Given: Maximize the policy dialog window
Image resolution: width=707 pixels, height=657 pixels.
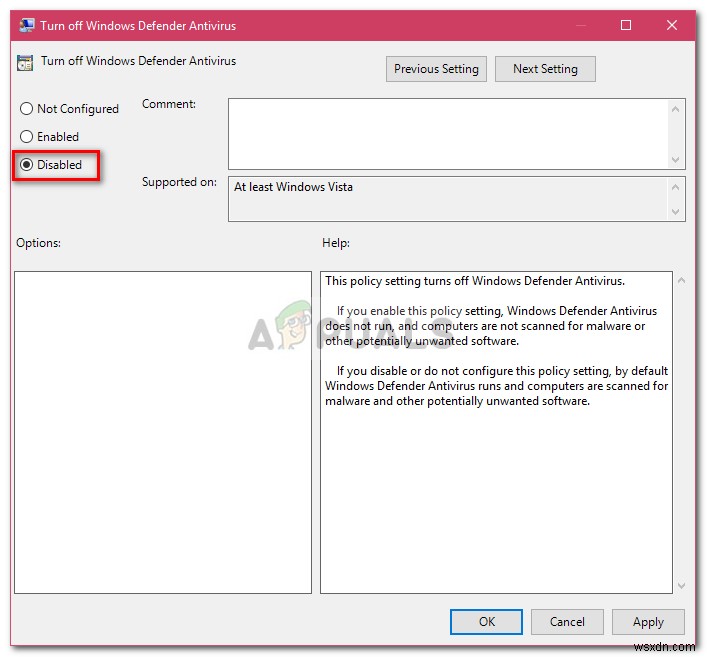Looking at the screenshot, I should [626, 25].
